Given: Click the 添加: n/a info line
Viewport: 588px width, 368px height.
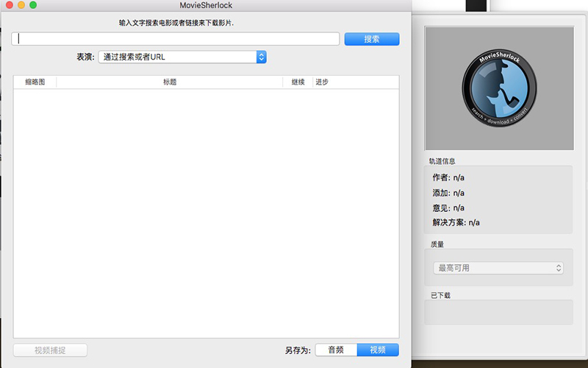Looking at the screenshot, I should pyautogui.click(x=448, y=193).
